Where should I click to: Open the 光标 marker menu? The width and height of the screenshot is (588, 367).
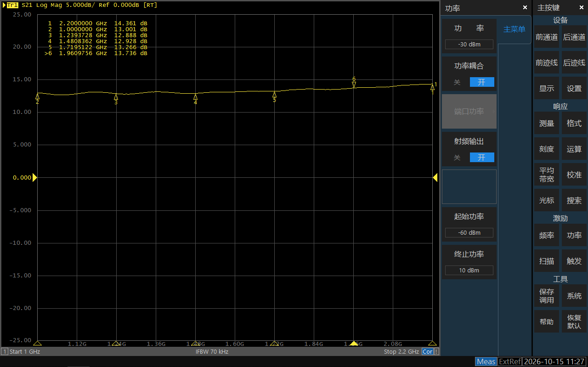(x=547, y=201)
